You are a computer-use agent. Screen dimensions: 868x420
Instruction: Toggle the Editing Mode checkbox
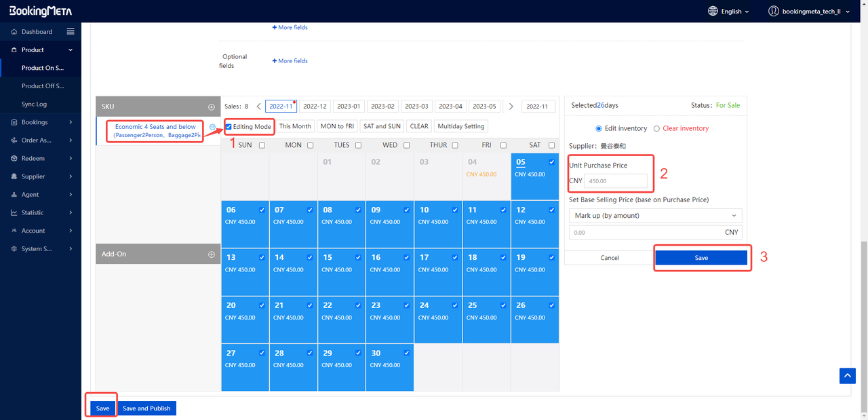point(229,127)
